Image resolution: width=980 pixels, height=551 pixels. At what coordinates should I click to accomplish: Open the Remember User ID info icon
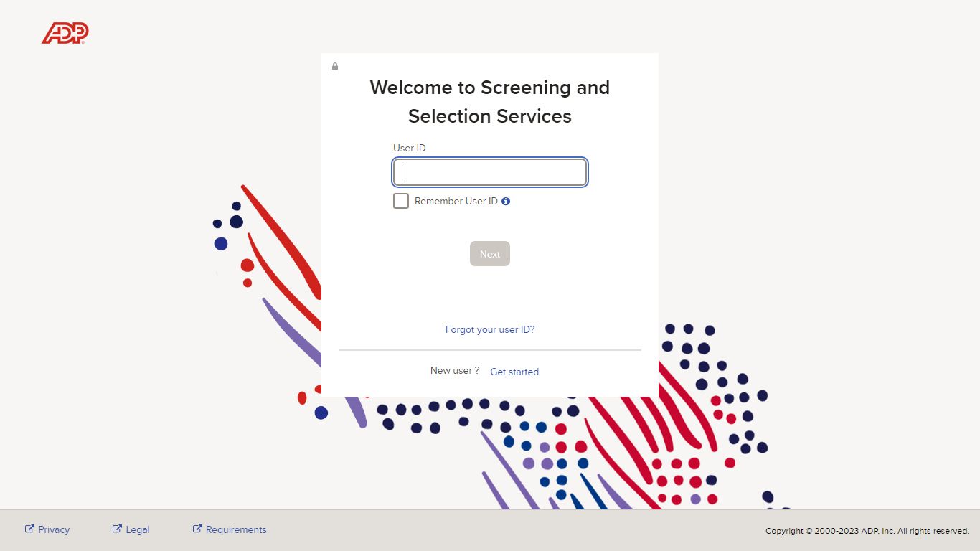[x=506, y=202]
